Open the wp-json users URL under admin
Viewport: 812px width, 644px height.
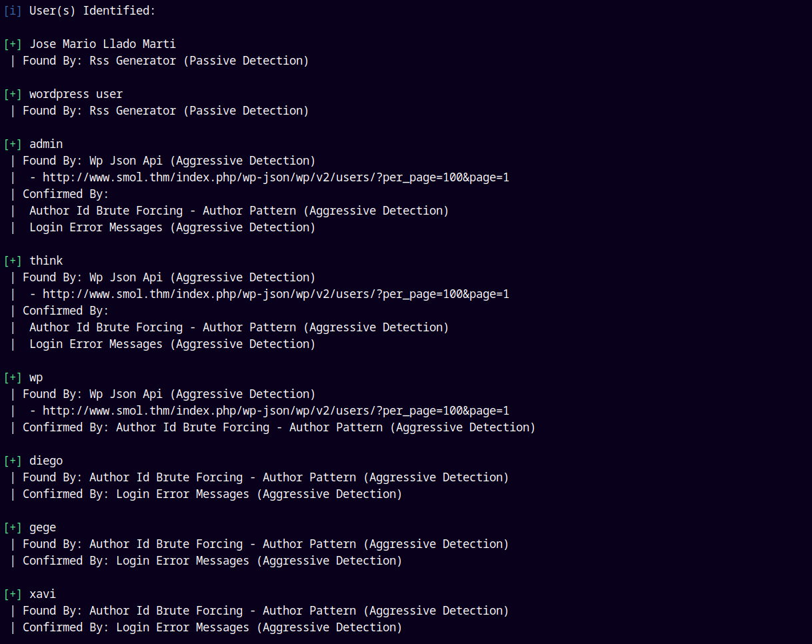(x=275, y=177)
